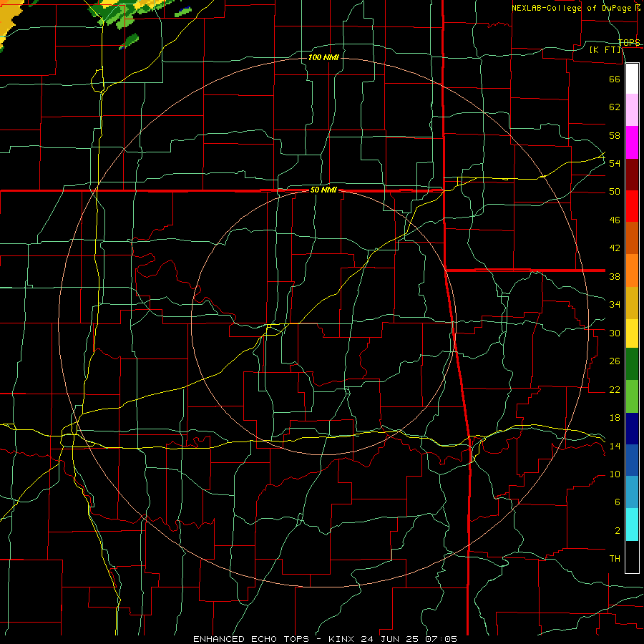This screenshot has width=644, height=644.
Task: Select the dark orange legend swatch above 42
Action: point(632,238)
